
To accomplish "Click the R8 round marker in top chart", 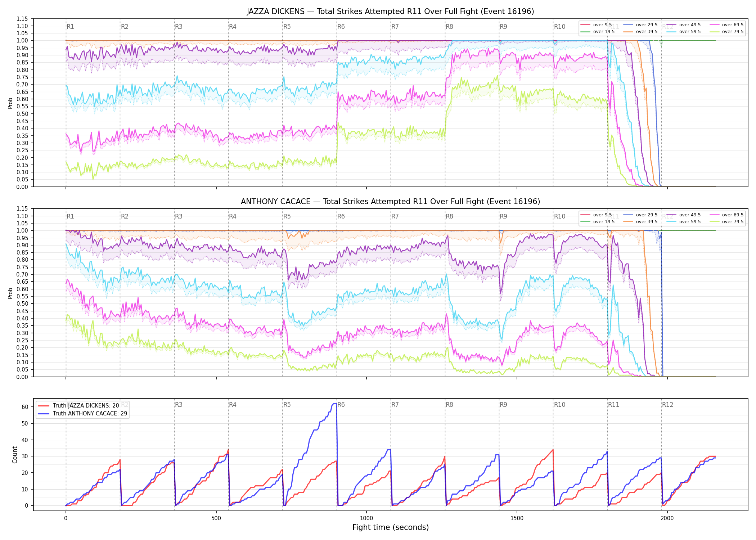I will [449, 27].
